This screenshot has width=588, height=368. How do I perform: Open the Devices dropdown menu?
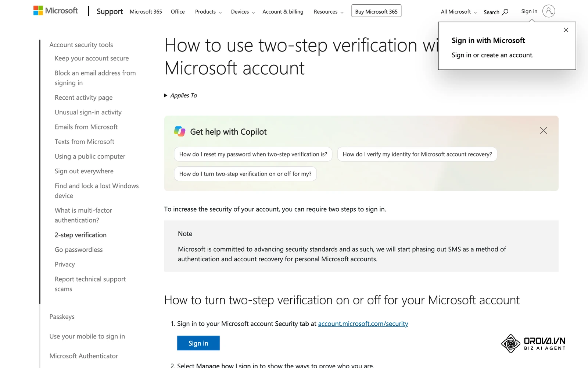(x=243, y=12)
